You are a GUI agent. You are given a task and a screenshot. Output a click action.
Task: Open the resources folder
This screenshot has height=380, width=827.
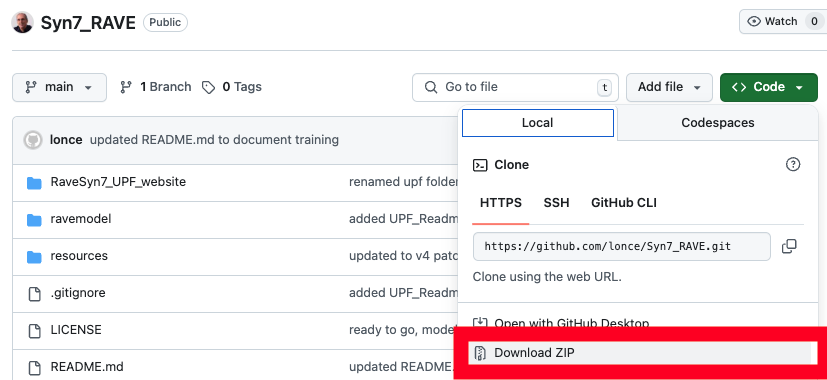point(79,256)
